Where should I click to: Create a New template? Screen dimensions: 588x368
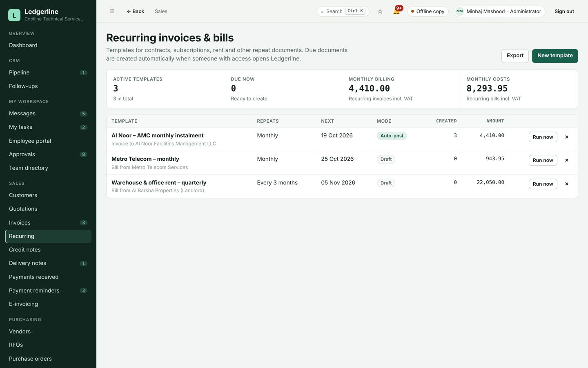point(555,56)
